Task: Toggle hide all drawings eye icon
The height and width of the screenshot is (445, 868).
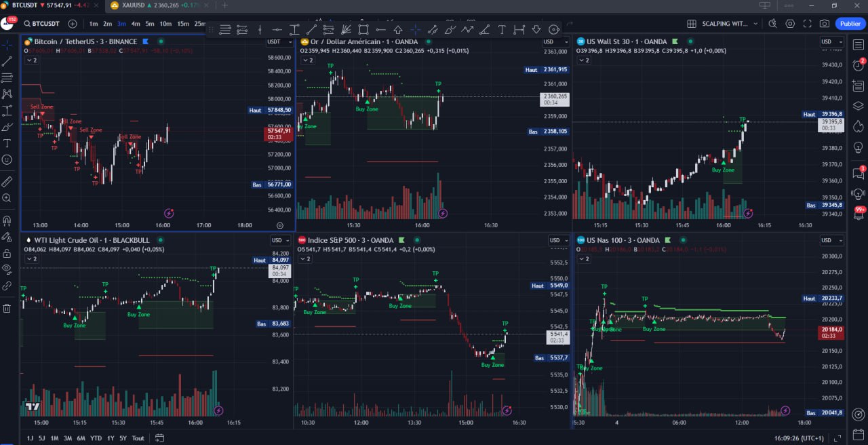Action: 7,269
